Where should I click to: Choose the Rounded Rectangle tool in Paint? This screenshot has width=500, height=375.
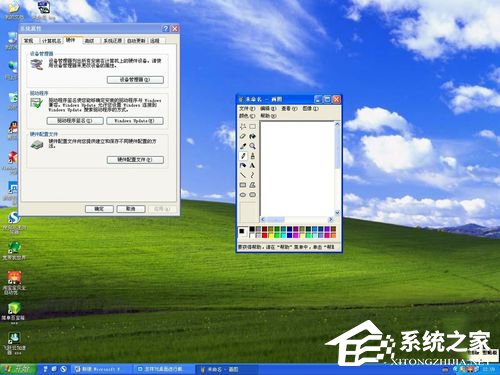click(x=253, y=195)
